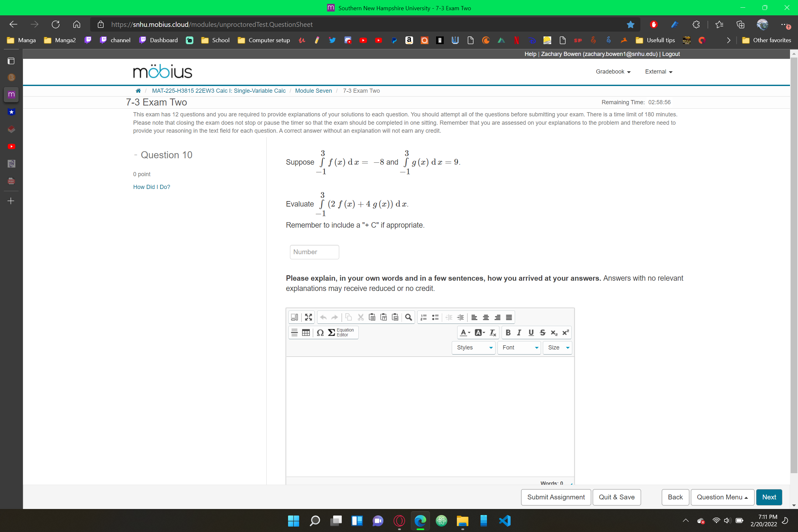Toggle superscript formatting
This screenshot has width=798, height=532.
coord(565,333)
